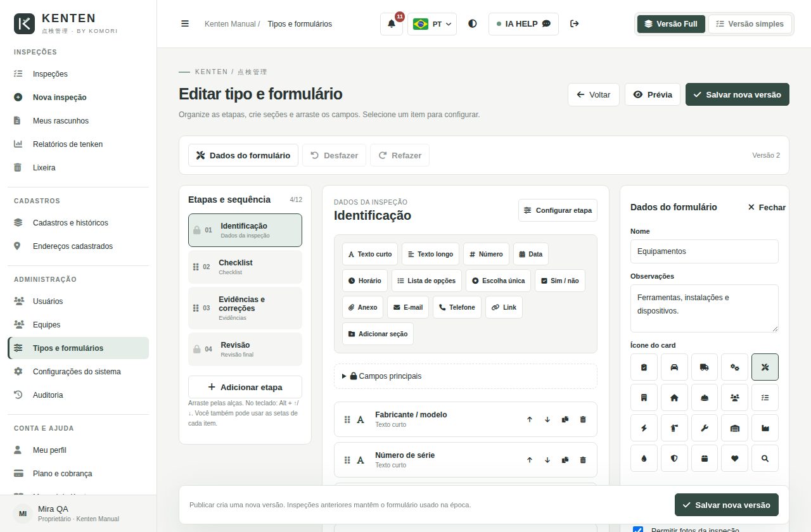Toggle the sidebar hamburger menu
The image size is (811, 532).
coord(185,24)
